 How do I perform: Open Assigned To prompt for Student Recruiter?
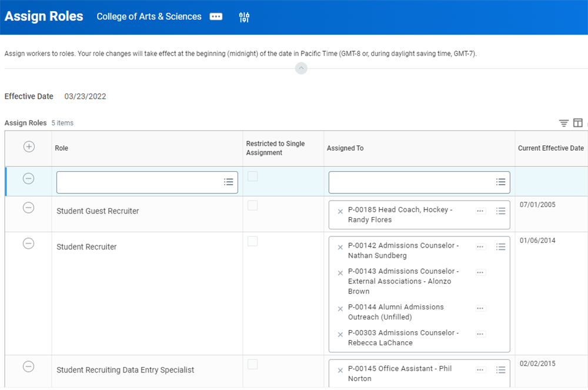coord(500,246)
